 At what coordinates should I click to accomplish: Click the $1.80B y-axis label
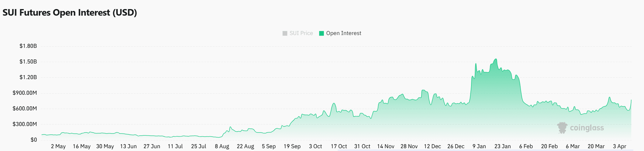[28, 46]
